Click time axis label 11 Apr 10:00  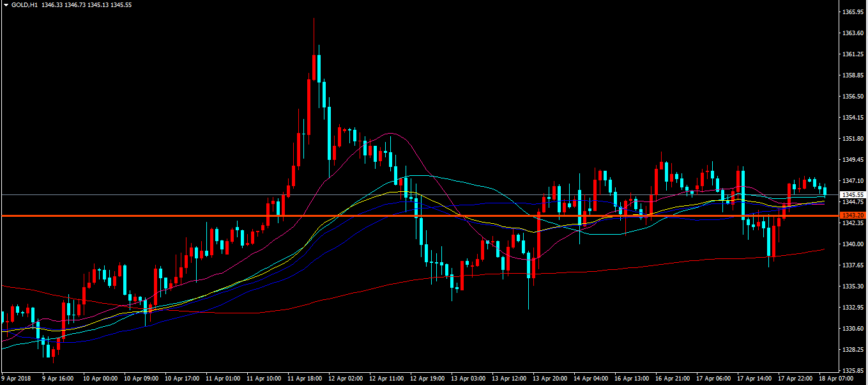point(263,379)
